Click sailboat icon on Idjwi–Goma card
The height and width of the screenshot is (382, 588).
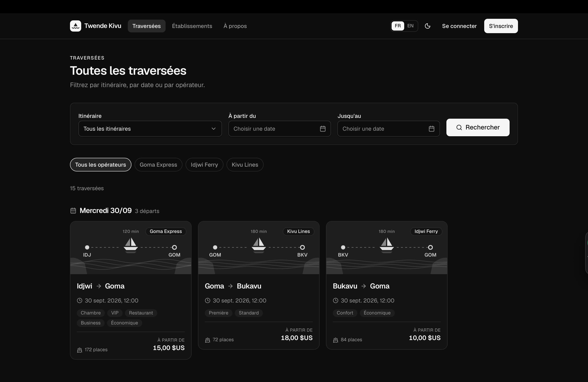[131, 245]
